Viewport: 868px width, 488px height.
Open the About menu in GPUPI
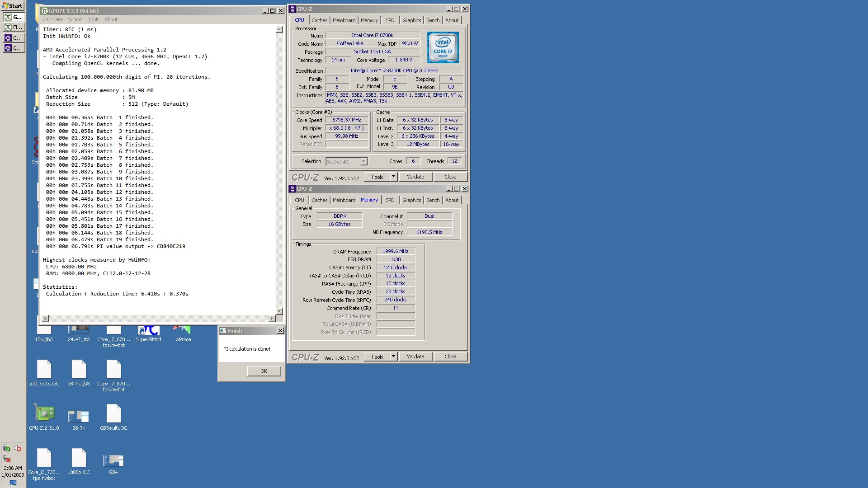[111, 19]
